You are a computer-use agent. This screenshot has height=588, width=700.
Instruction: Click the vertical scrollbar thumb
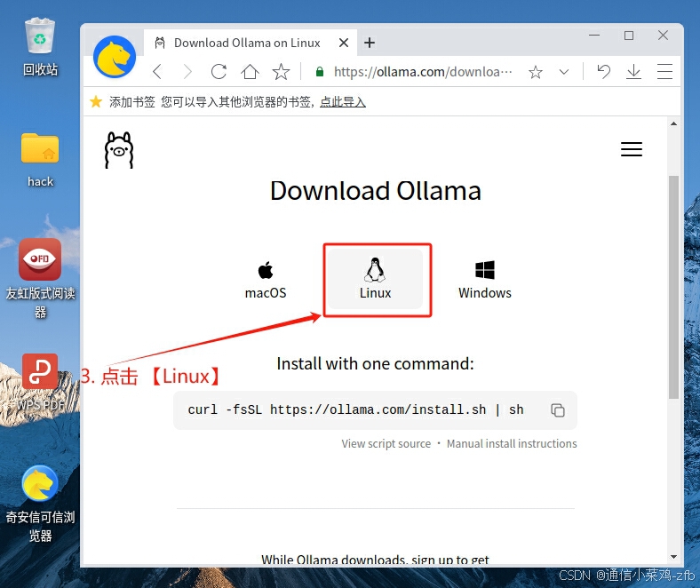click(673, 287)
